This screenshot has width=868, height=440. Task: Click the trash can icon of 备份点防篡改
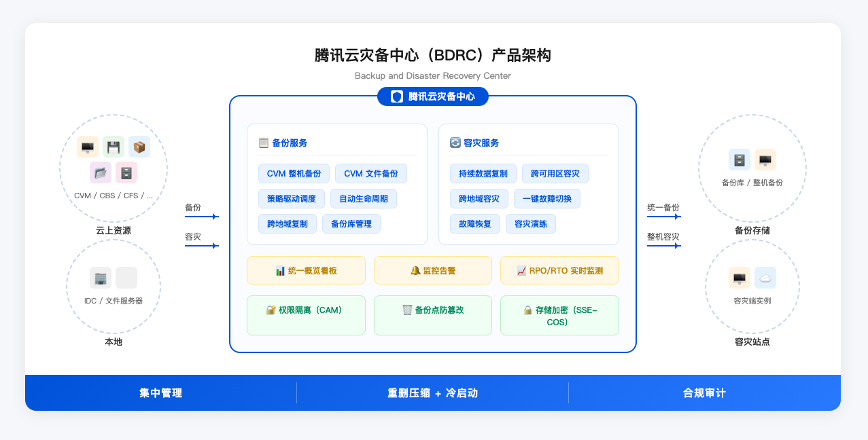pos(407,310)
